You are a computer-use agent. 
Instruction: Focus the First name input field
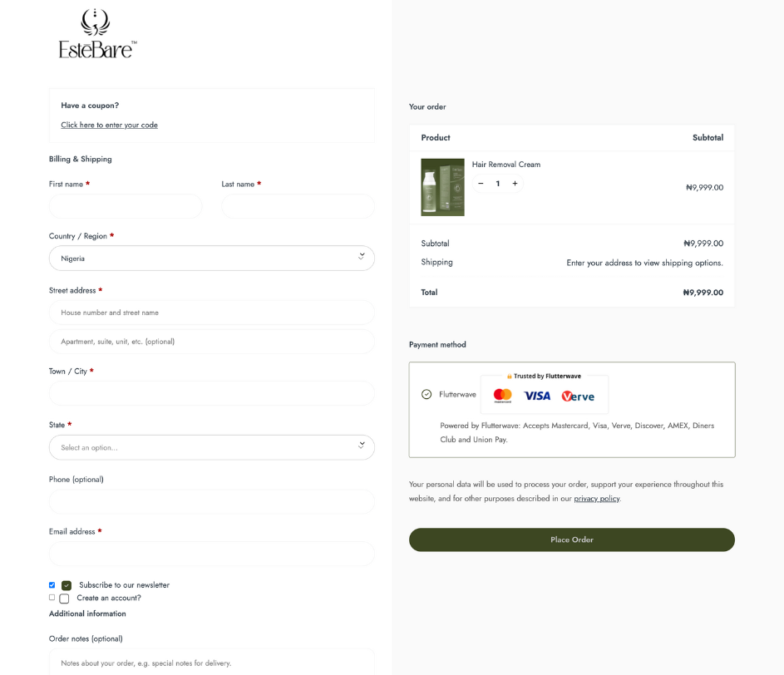(x=126, y=206)
